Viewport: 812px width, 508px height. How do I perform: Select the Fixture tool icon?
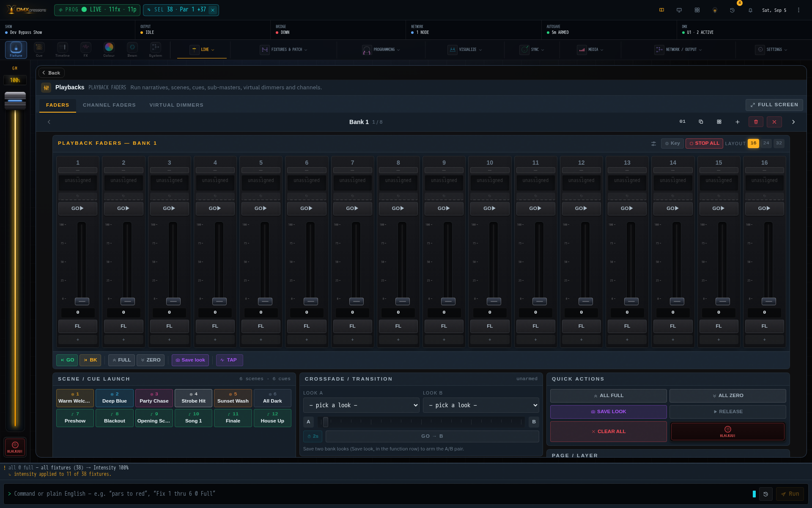16,50
